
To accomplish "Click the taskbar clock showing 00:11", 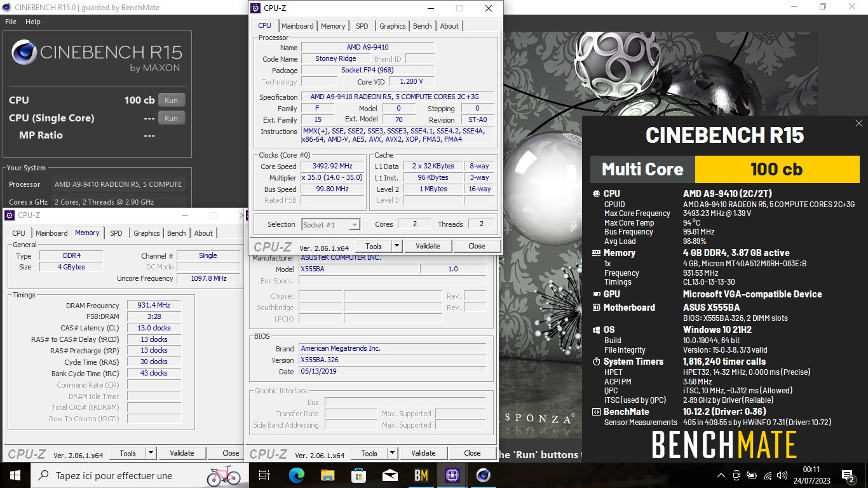I will pyautogui.click(x=811, y=475).
